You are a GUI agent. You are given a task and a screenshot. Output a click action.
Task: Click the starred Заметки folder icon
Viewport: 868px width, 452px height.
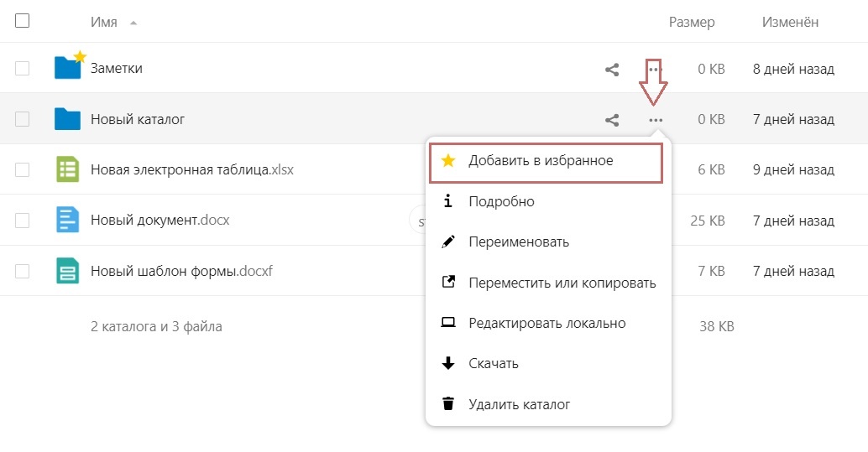(x=69, y=65)
